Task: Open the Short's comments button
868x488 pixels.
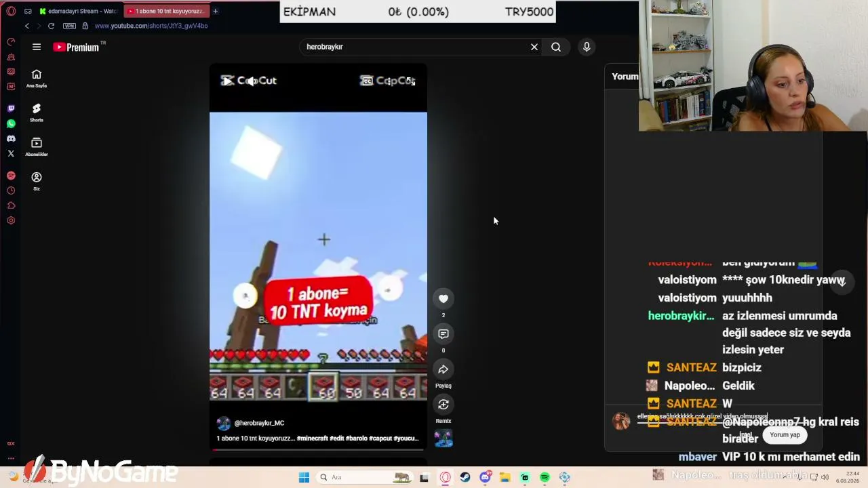Action: tap(443, 334)
